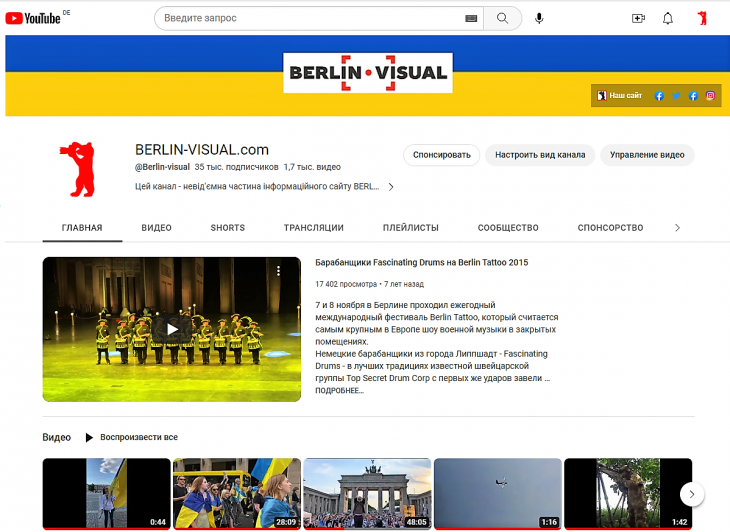Open the 28:09 video thumbnail
Viewport: 730px width, 532px height.
pos(237,494)
